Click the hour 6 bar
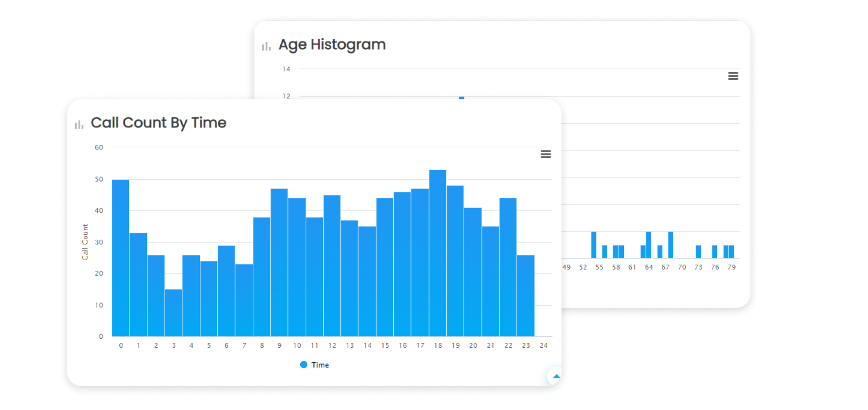 click(x=226, y=291)
